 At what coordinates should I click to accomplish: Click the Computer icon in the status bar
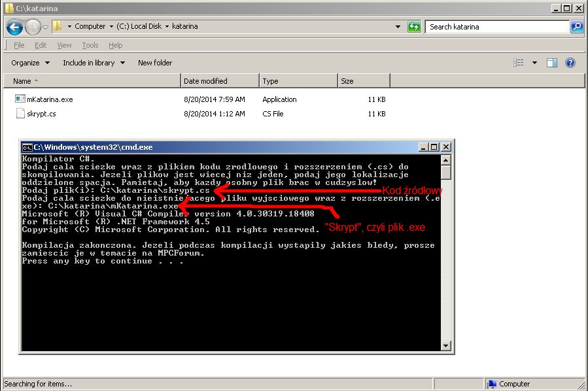pos(491,384)
